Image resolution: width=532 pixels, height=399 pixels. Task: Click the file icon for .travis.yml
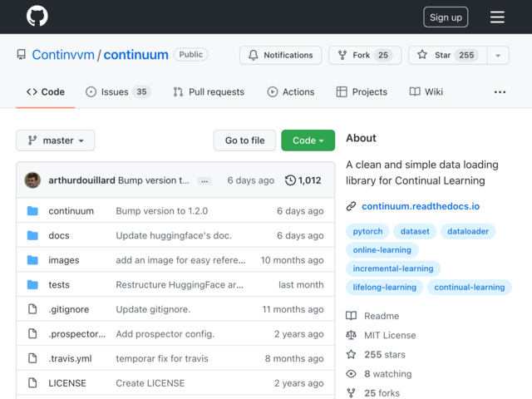[32, 358]
